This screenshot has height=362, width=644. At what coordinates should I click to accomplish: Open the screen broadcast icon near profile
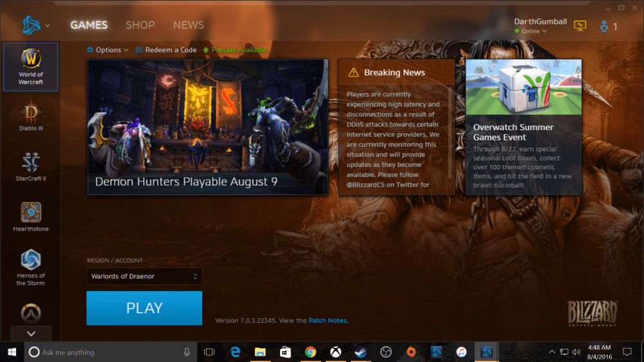point(580,26)
